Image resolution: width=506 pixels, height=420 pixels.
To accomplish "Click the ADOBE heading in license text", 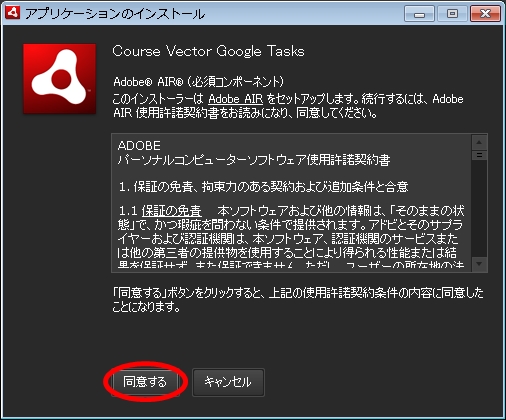I will tap(139, 146).
